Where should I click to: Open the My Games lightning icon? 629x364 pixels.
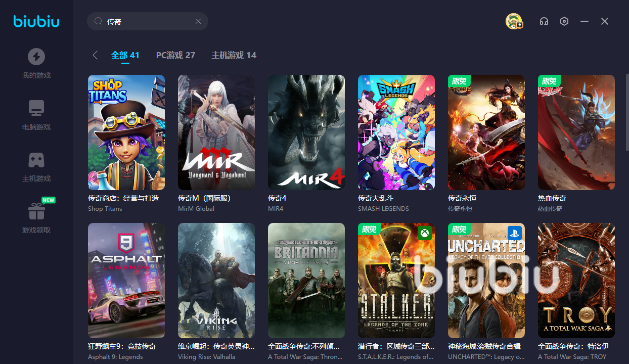(36, 57)
